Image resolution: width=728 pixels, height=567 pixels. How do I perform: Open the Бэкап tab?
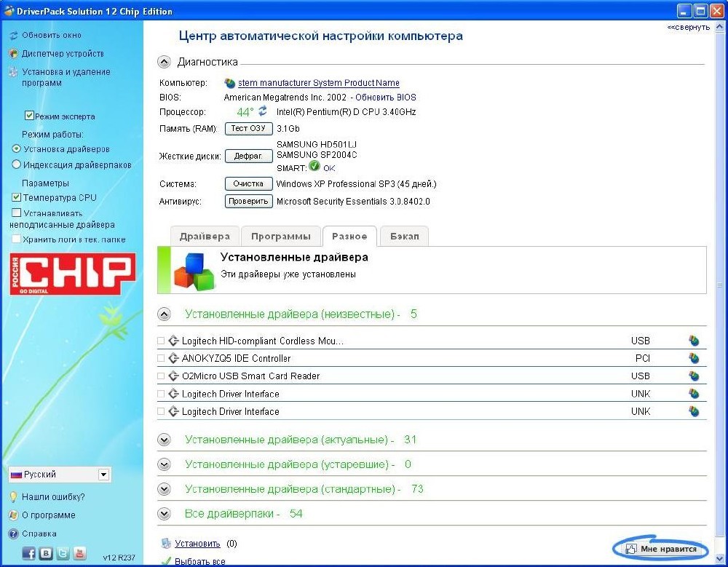pos(404,237)
